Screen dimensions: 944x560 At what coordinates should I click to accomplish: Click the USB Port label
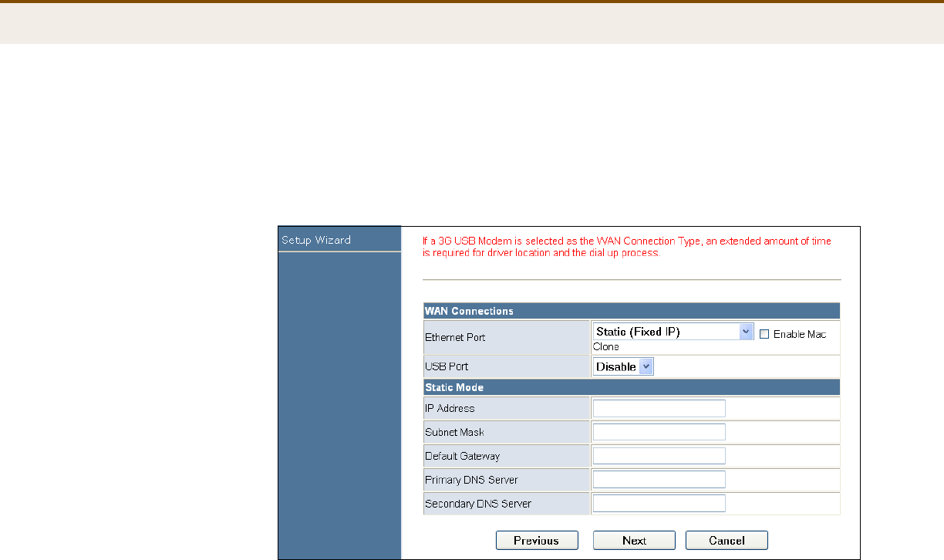pyautogui.click(x=447, y=366)
